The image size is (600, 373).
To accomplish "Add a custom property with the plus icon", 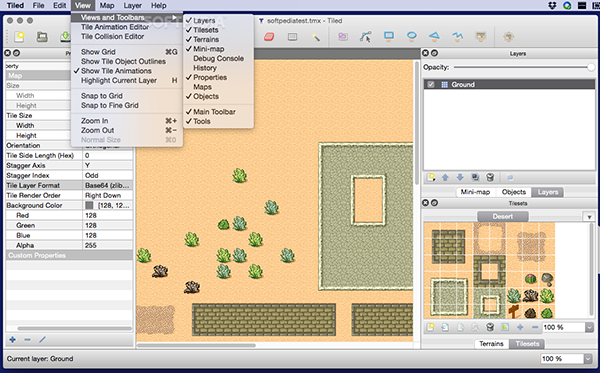I will coord(13,339).
